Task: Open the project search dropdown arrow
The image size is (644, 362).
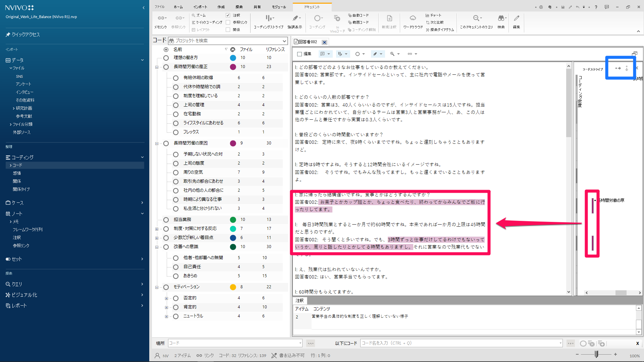Action: tap(284, 41)
